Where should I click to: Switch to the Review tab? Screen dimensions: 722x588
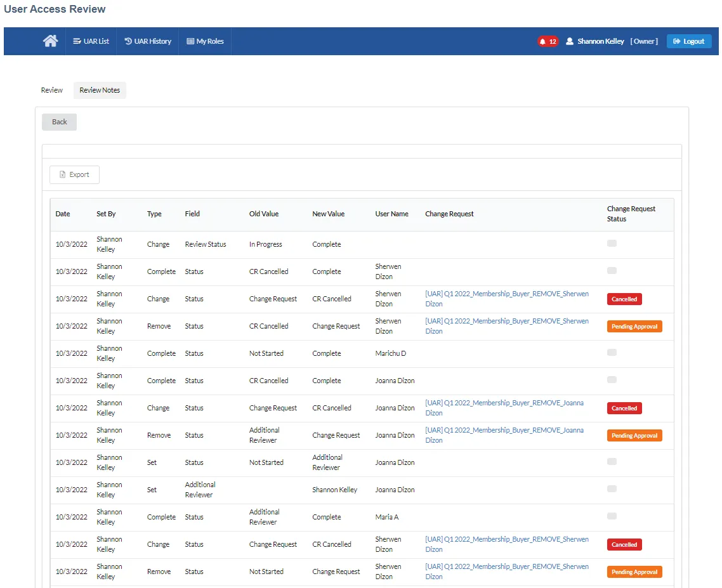(x=51, y=90)
